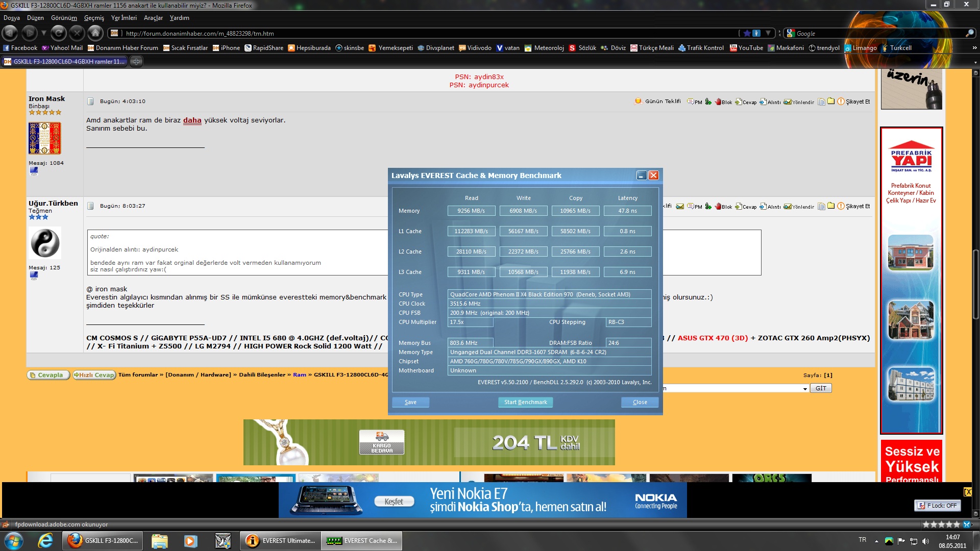Reload the page with refresh icon

click(59, 33)
